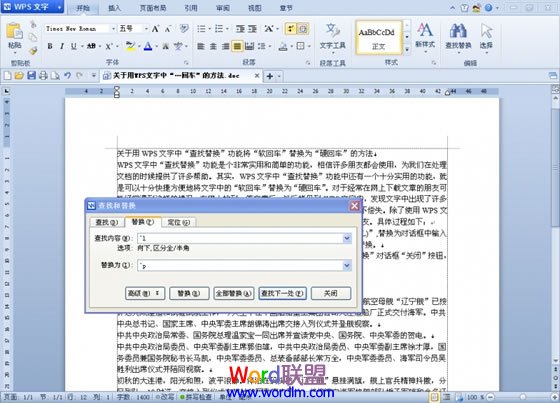Screen dimensions: 560x403
Task: Click the strikethrough AB icon
Action: (x=91, y=46)
